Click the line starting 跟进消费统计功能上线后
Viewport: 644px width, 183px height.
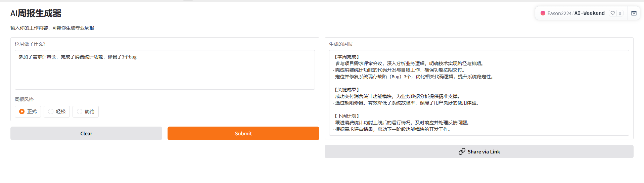[402, 123]
